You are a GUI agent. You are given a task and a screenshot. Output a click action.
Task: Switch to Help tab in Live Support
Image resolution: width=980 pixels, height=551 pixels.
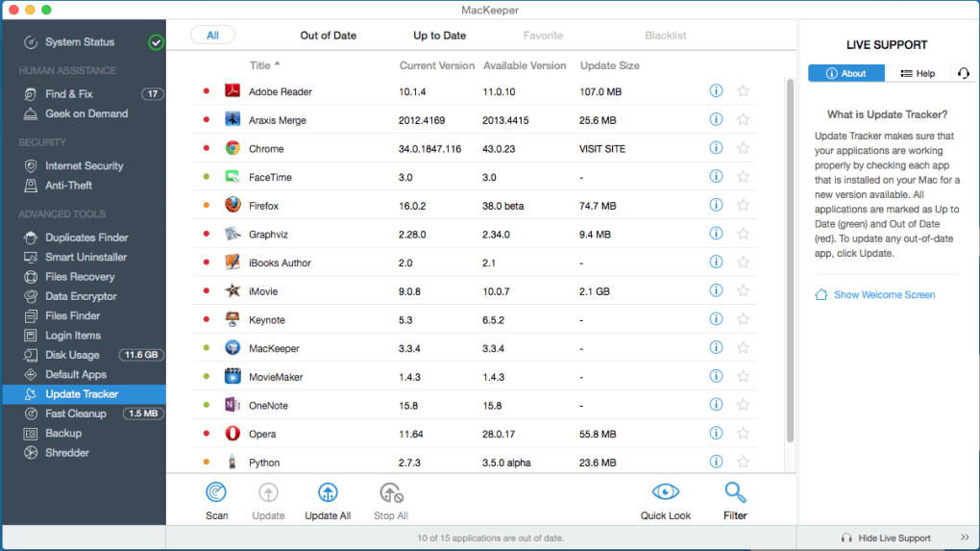pos(918,73)
